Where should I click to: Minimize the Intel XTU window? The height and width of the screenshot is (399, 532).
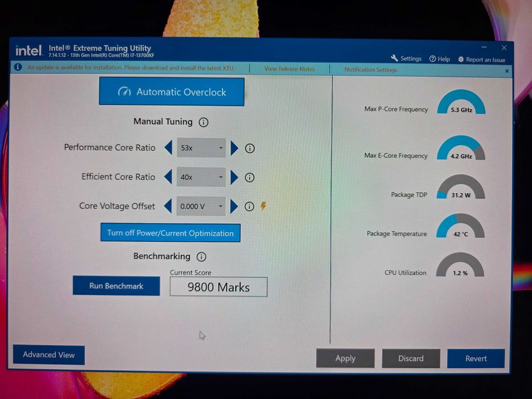pos(484,47)
